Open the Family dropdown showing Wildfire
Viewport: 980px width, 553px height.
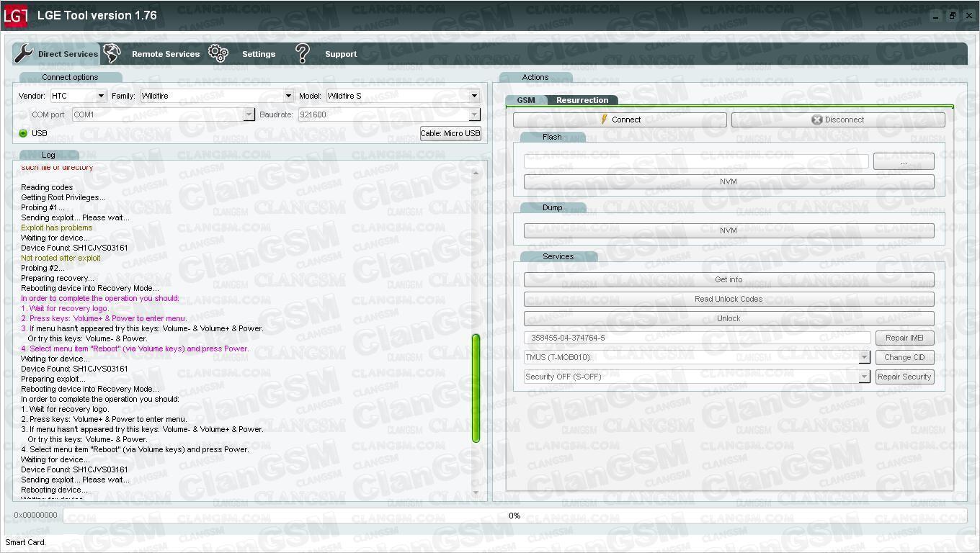[217, 96]
